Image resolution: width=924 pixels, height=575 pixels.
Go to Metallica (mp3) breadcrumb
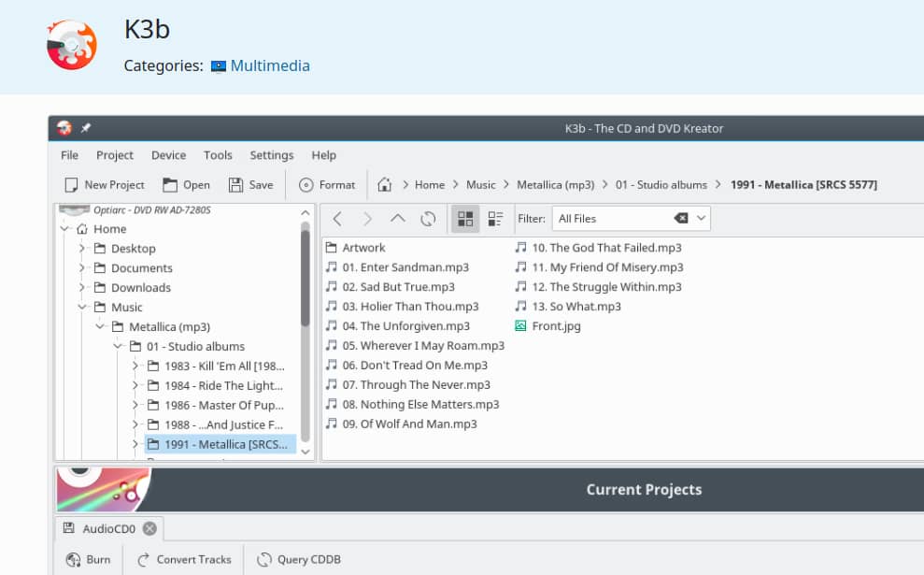pyautogui.click(x=556, y=184)
